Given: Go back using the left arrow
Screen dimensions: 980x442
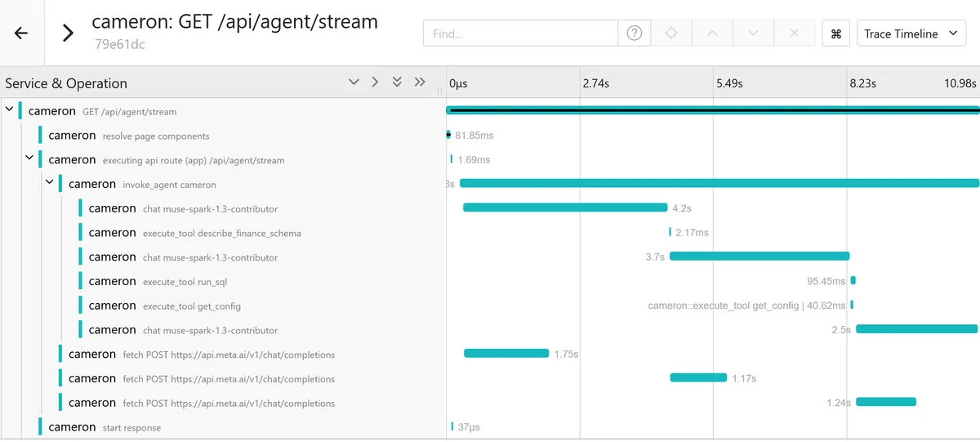Looking at the screenshot, I should pyautogui.click(x=21, y=33).
